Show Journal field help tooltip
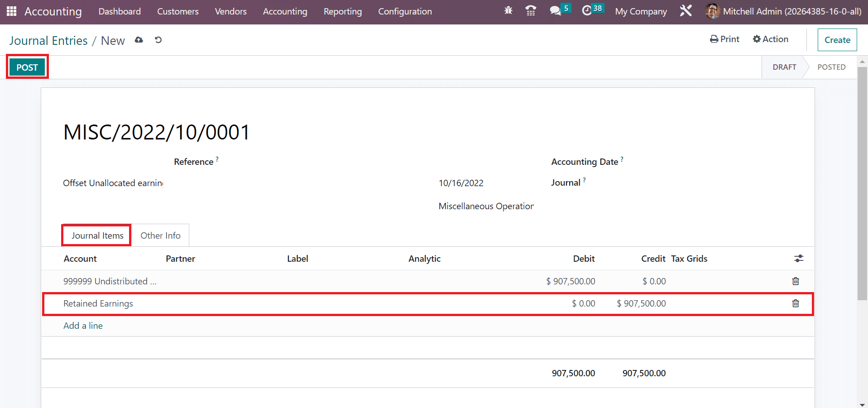Image resolution: width=868 pixels, height=408 pixels. (584, 180)
